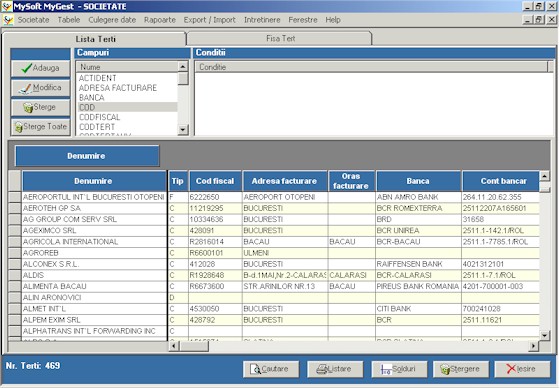
Task: Open the Solduri button
Action: [x=399, y=369]
